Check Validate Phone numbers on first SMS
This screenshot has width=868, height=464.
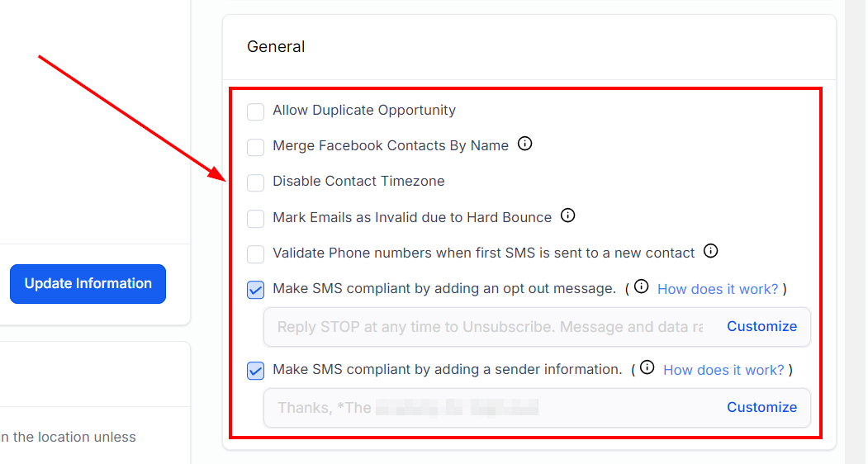[x=255, y=254]
